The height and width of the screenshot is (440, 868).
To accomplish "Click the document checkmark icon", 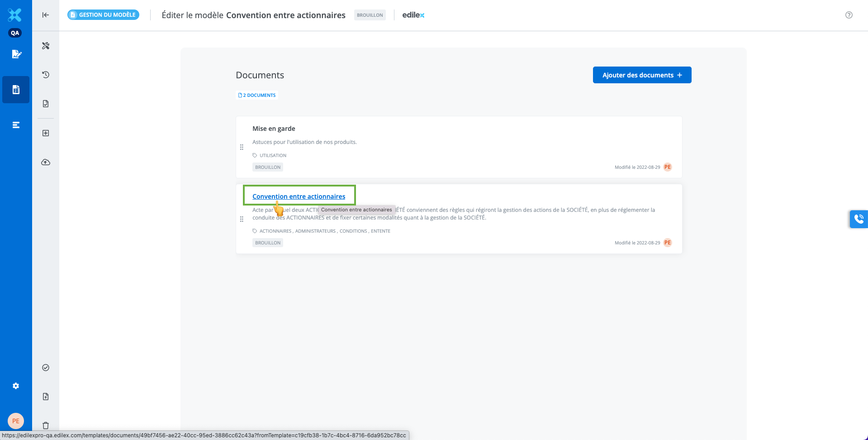I will (46, 104).
